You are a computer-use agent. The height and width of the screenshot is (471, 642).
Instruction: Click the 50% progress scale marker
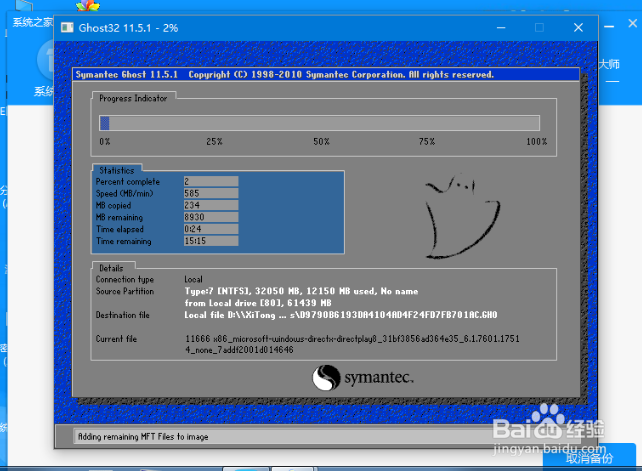click(321, 142)
